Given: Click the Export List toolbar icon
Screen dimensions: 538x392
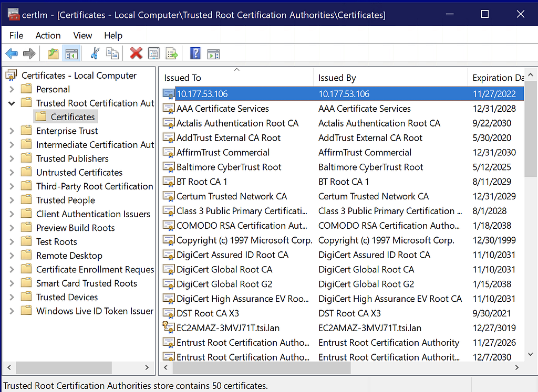Looking at the screenshot, I should tap(172, 54).
